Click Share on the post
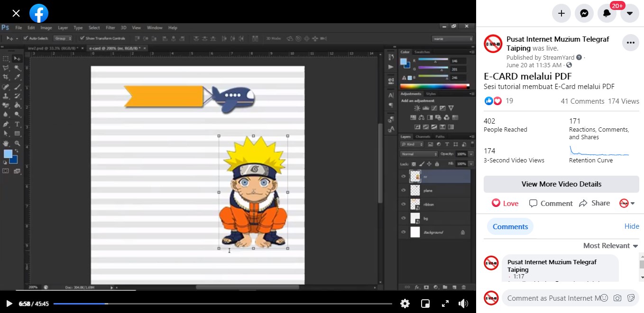Viewport: 644px width, 313px height. tap(595, 203)
